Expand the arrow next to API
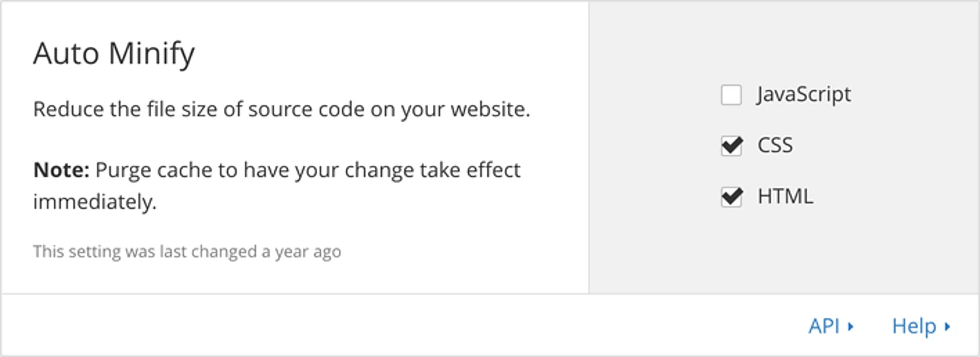 tap(851, 327)
